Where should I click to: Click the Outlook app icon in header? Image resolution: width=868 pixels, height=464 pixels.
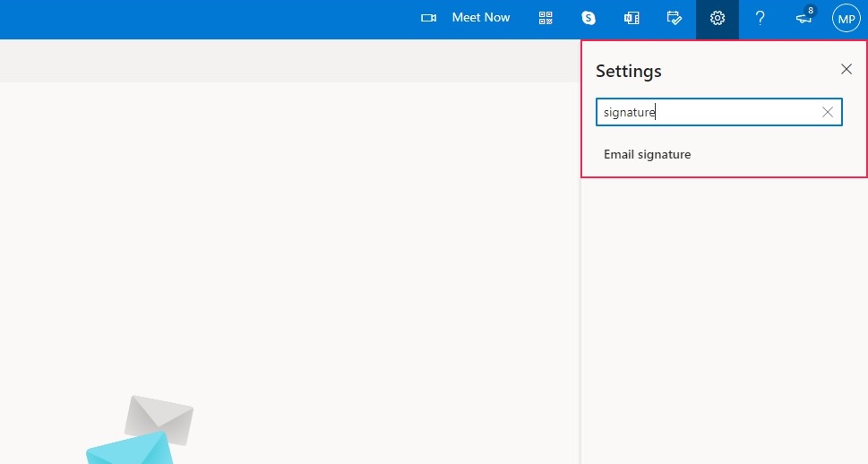(x=632, y=18)
